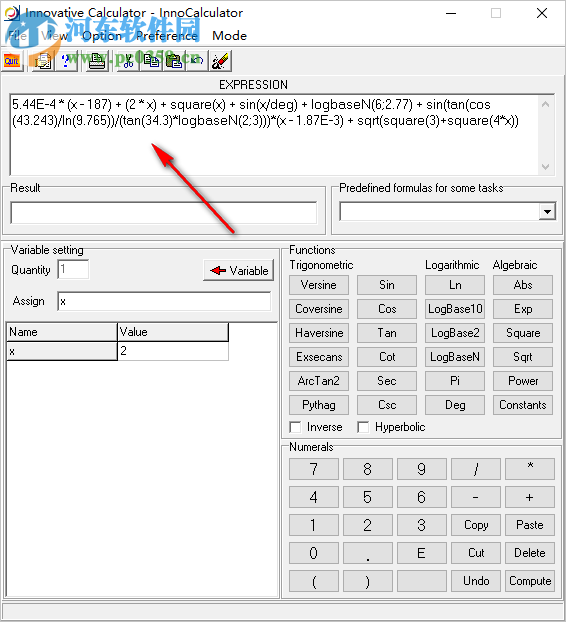
Task: Click the LogBaseN button
Action: [x=455, y=357]
